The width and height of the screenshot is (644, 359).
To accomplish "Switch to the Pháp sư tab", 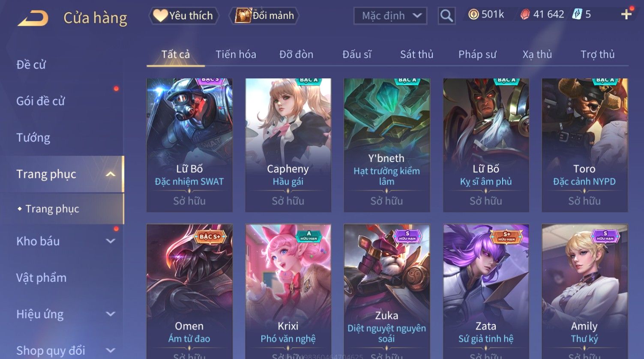I will pyautogui.click(x=477, y=54).
